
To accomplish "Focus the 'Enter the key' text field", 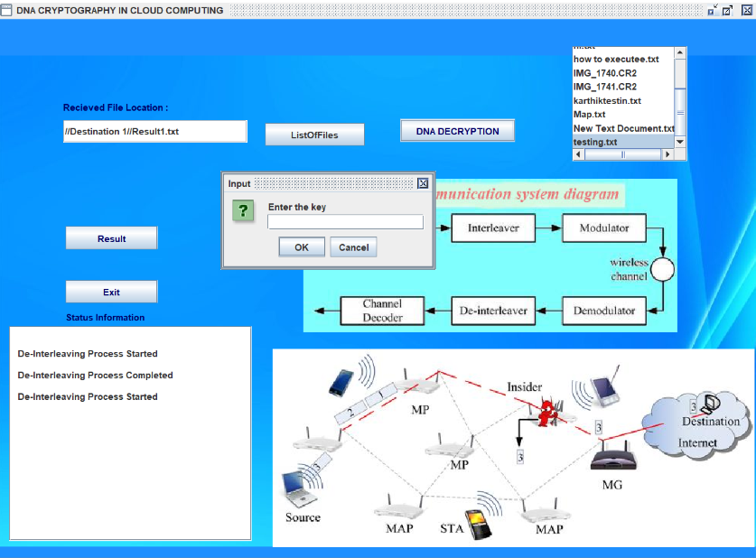I will 345,222.
